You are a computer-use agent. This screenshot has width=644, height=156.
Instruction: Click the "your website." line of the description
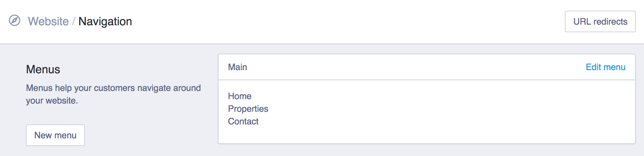(x=52, y=101)
